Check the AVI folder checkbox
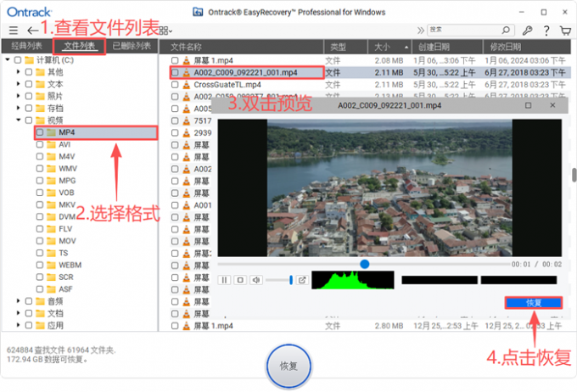The height and width of the screenshot is (392, 577). [x=40, y=144]
